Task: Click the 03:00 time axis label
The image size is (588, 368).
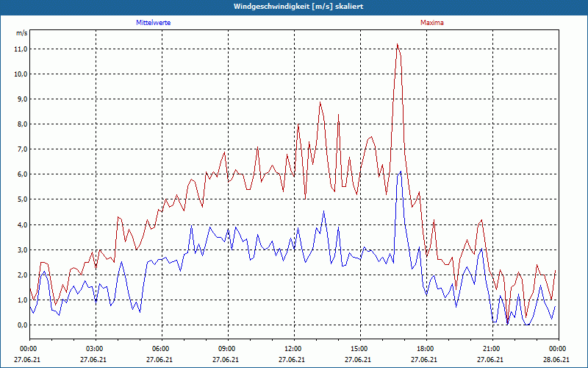Action: [96, 349]
